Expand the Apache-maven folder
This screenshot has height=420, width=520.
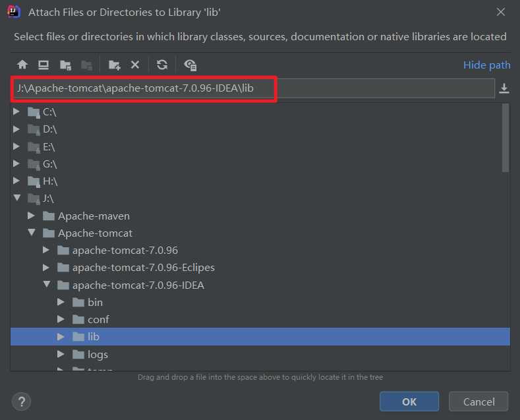click(31, 216)
